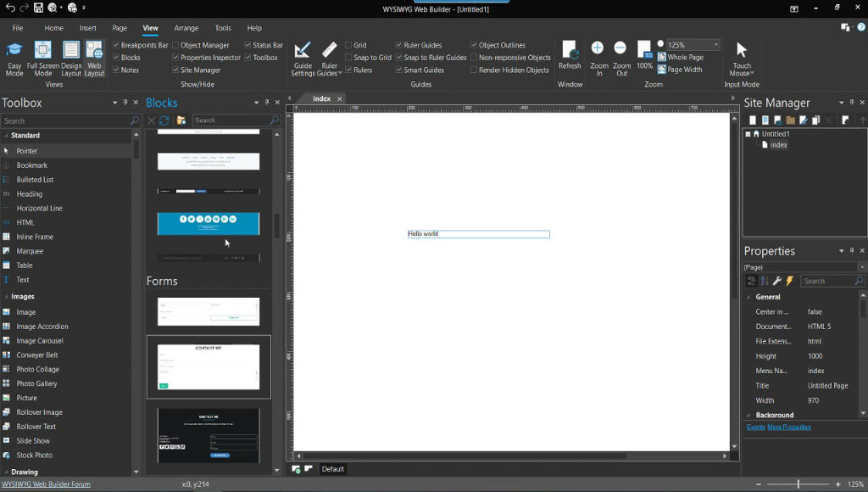Viewport: 868px width, 492px height.
Task: Switch input mode with Touch Mouse
Action: pos(741,59)
